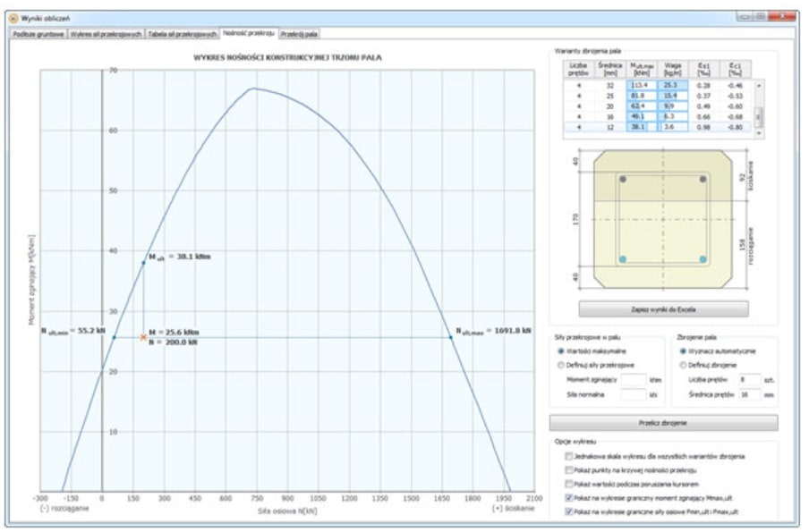Click the bottom-right blue rebar in the cross-section

pyautogui.click(x=703, y=259)
